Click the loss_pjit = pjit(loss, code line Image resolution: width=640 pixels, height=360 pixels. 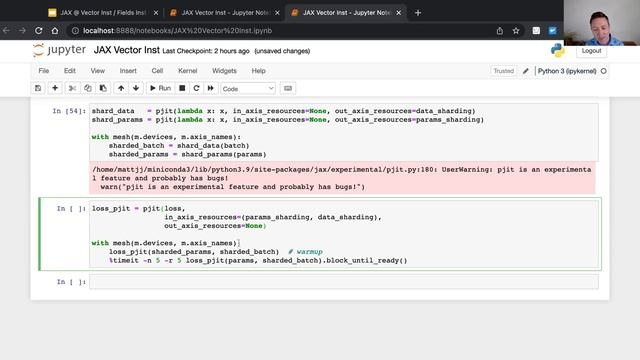pos(138,209)
